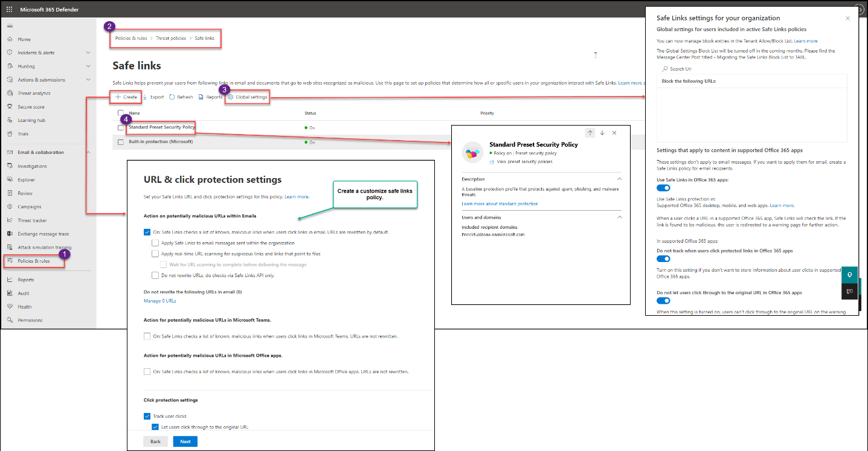Click the Back button
868x451 pixels.
pos(155,441)
